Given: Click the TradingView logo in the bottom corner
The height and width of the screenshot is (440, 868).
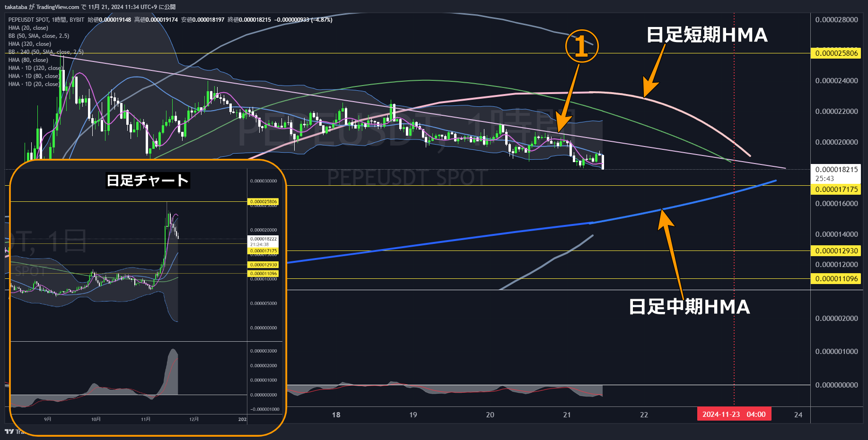Looking at the screenshot, I should click(x=9, y=431).
